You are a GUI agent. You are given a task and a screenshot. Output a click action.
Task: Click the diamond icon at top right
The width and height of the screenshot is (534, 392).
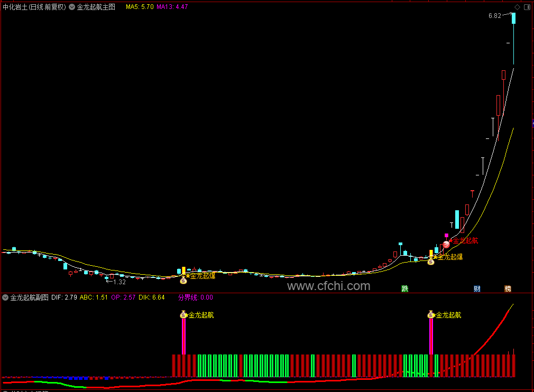coord(517,7)
